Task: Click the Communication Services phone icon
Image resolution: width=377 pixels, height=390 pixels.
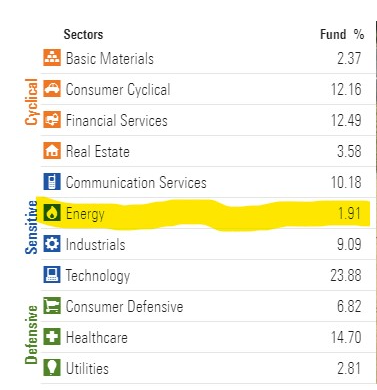Action: pos(52,181)
